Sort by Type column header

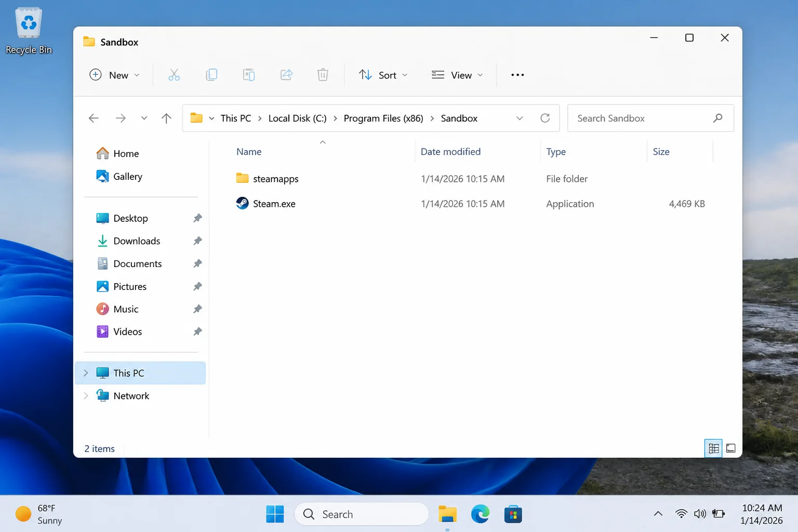(556, 152)
